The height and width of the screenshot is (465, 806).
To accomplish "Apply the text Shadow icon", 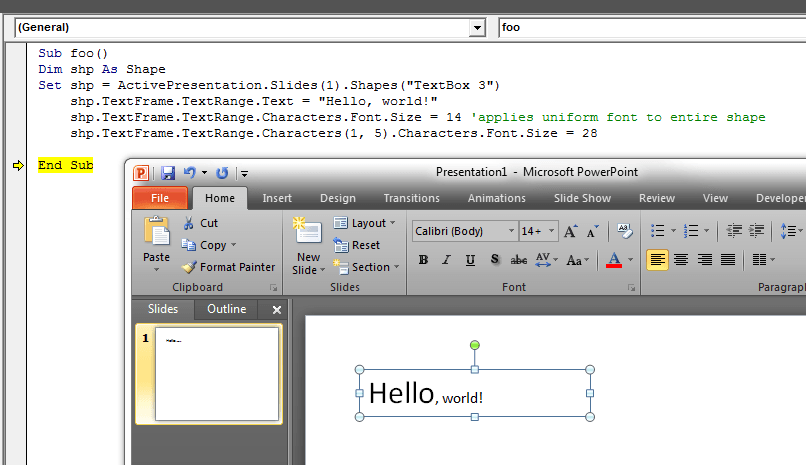I will [494, 260].
